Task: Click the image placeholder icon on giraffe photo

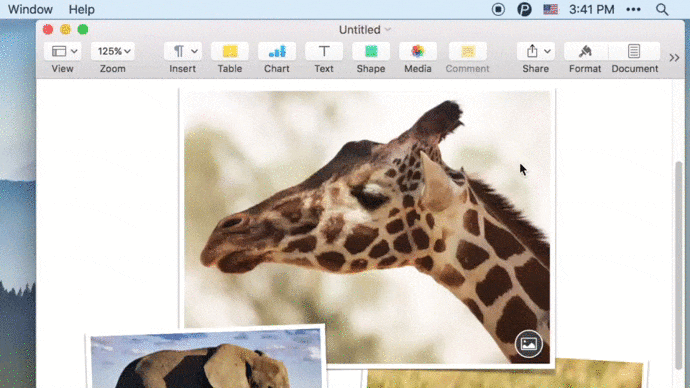Action: pyautogui.click(x=529, y=344)
